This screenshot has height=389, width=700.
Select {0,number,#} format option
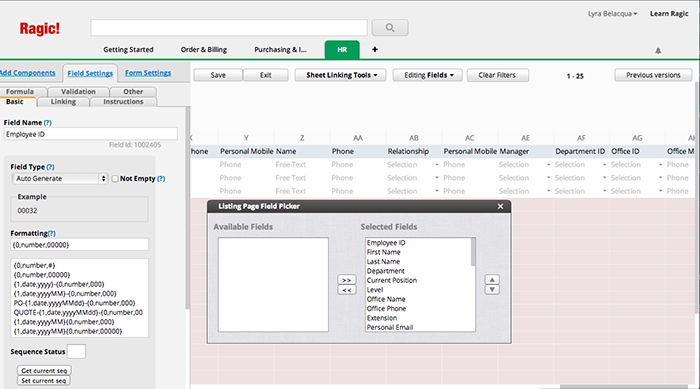(x=34, y=265)
